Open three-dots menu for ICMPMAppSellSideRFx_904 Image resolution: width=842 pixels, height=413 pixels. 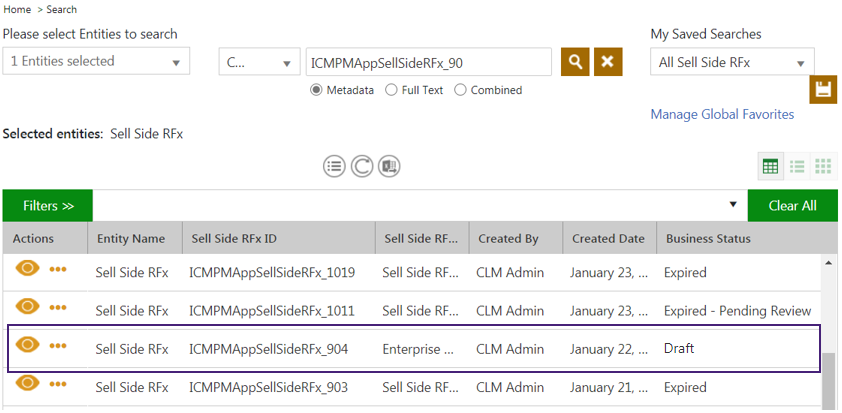(58, 347)
